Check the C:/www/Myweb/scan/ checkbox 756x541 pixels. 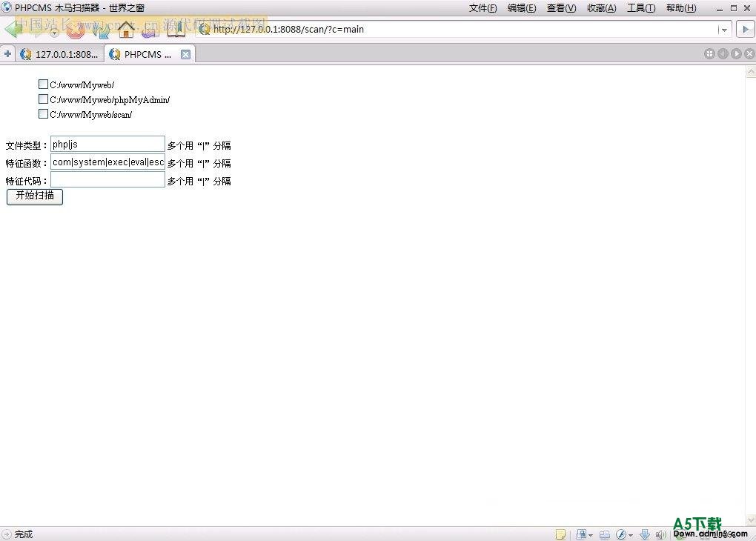point(43,114)
